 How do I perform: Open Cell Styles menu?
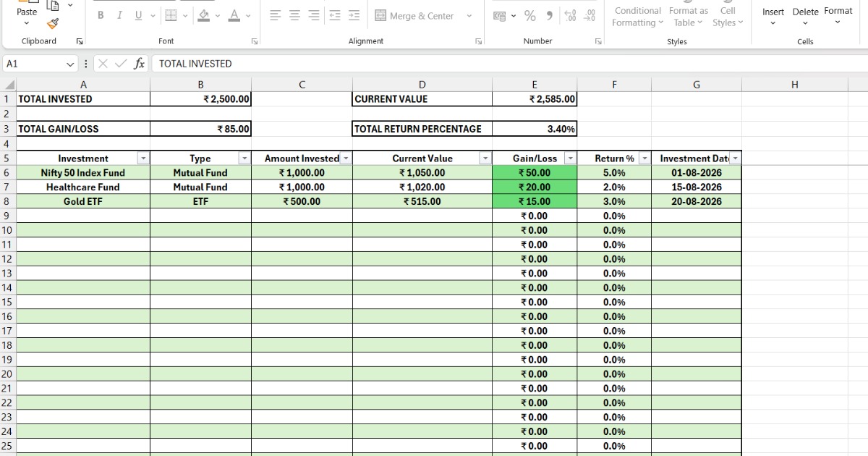728,17
